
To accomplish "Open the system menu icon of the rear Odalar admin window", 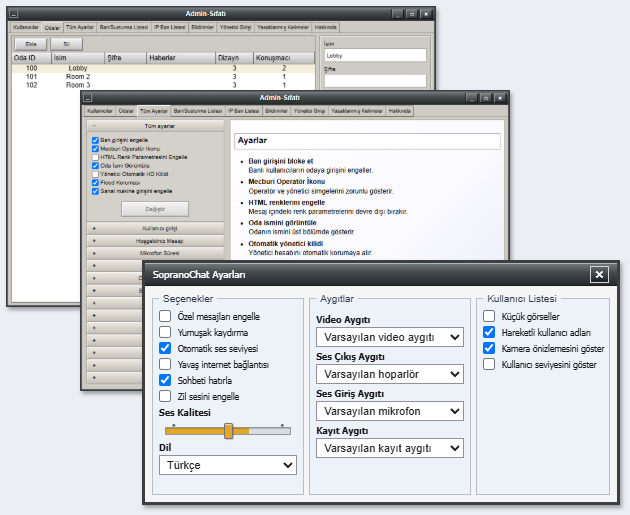I will pyautogui.click(x=14, y=14).
